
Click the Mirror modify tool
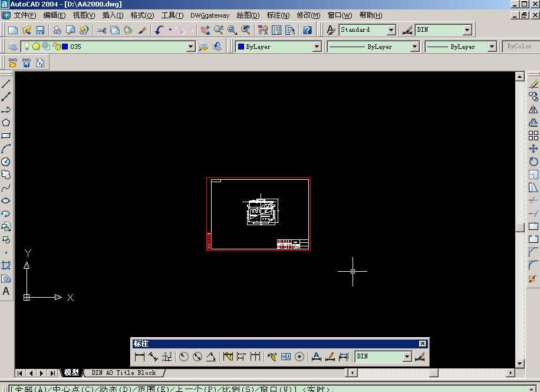[534, 110]
